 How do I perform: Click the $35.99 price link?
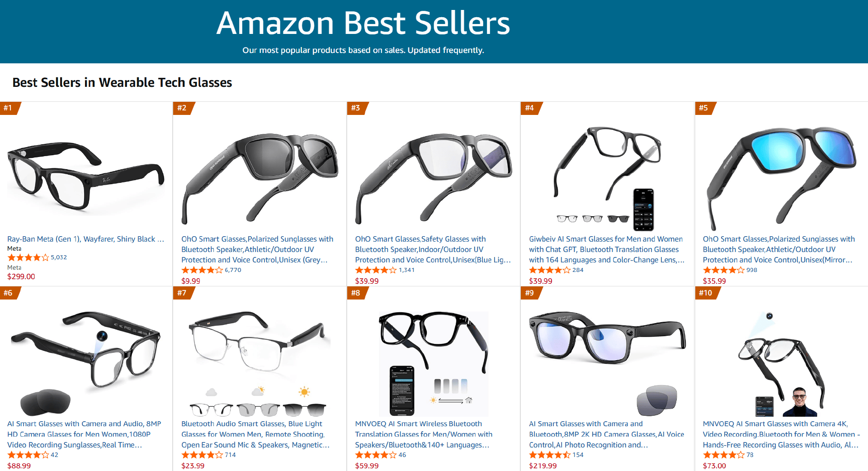(x=714, y=281)
